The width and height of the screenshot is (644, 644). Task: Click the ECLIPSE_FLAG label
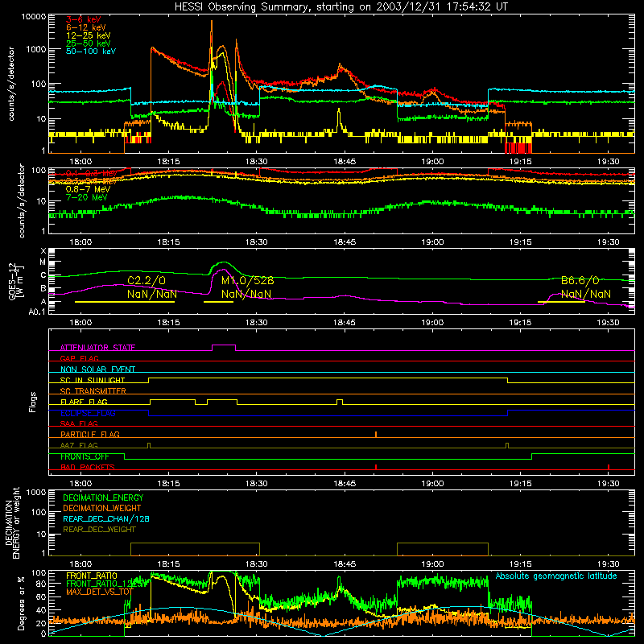pos(88,413)
